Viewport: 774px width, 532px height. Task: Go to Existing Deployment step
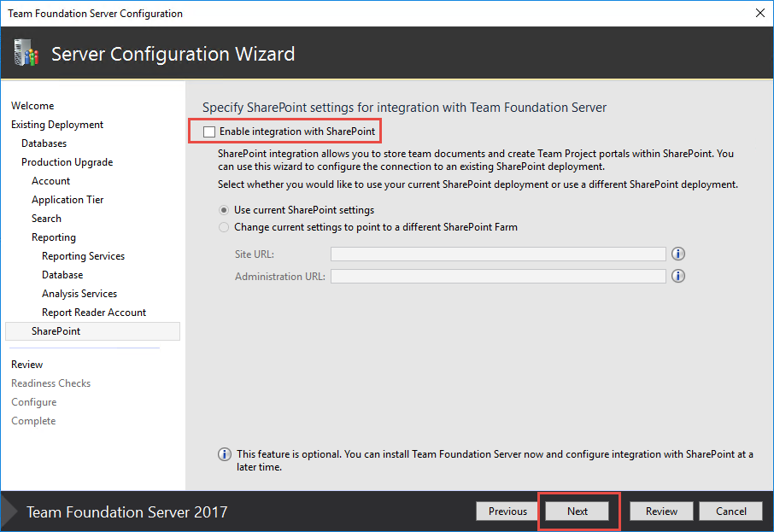[57, 125]
